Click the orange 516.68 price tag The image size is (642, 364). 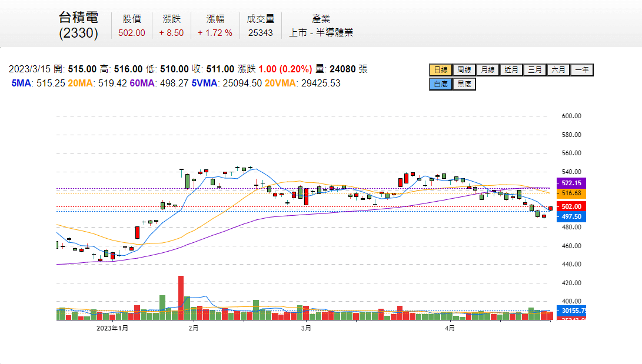point(571,193)
